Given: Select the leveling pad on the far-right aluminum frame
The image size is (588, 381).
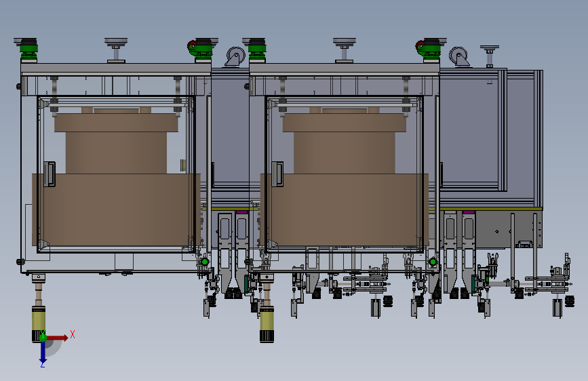Looking at the screenshot, I should (x=490, y=57).
